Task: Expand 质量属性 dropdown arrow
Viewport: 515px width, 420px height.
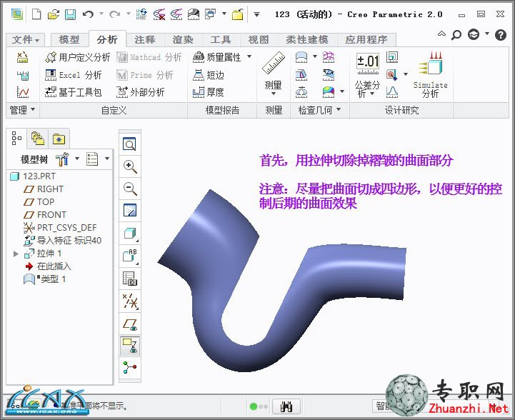Action: [249, 56]
